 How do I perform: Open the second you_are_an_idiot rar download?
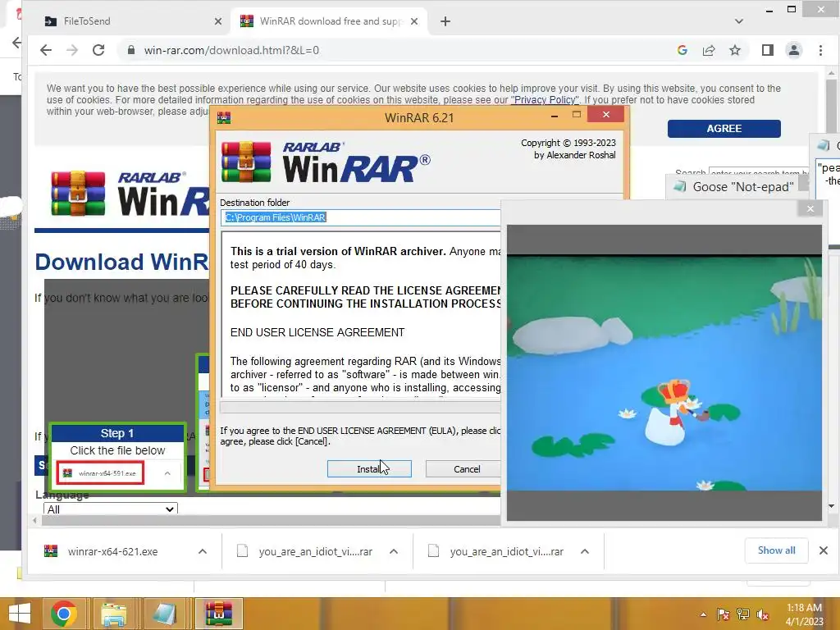[506, 551]
